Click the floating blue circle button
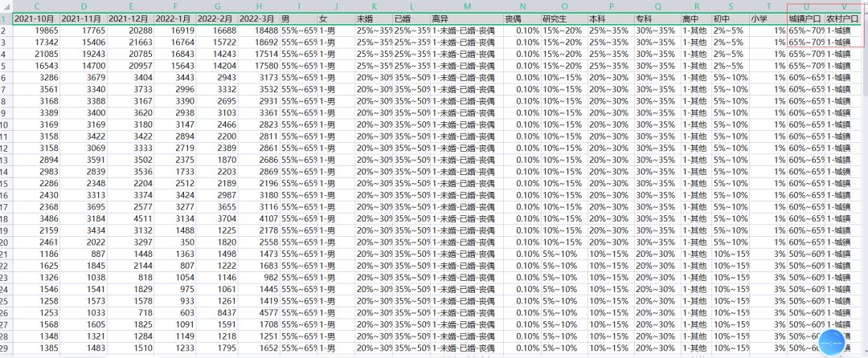The width and height of the screenshot is (868, 358). tap(832, 343)
